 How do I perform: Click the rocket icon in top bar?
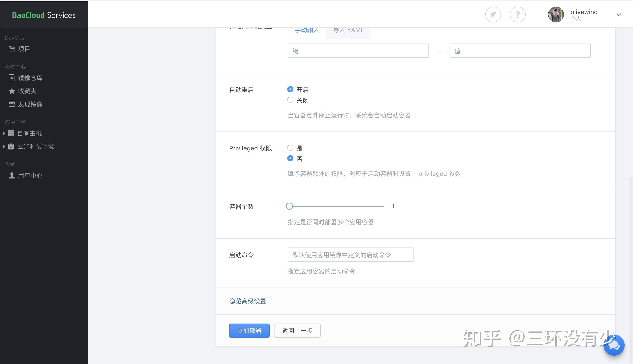[x=493, y=15]
